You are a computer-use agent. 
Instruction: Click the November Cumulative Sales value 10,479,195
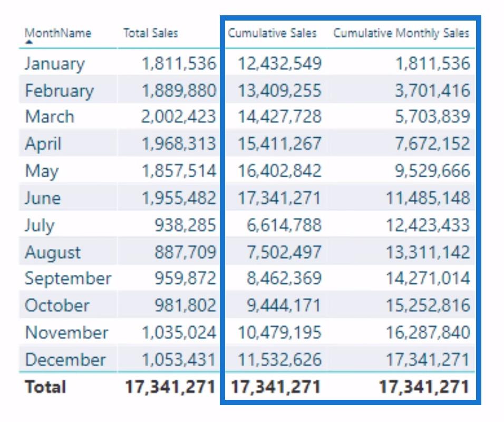point(279,332)
